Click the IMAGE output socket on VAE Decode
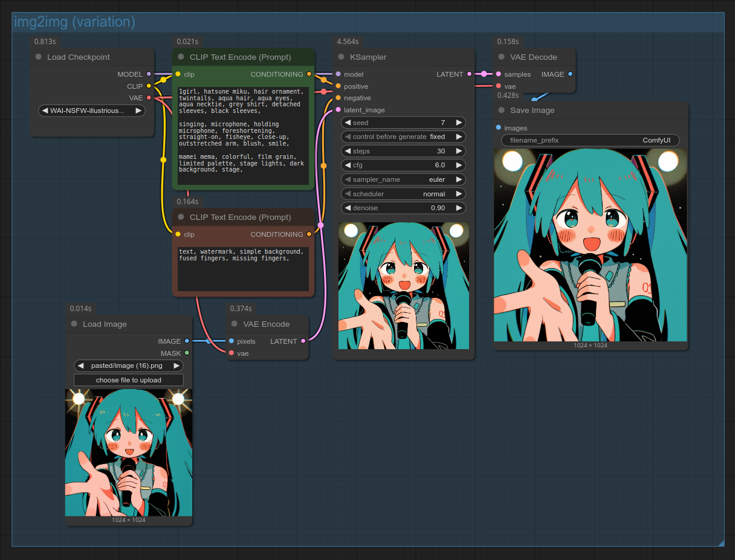 click(571, 74)
